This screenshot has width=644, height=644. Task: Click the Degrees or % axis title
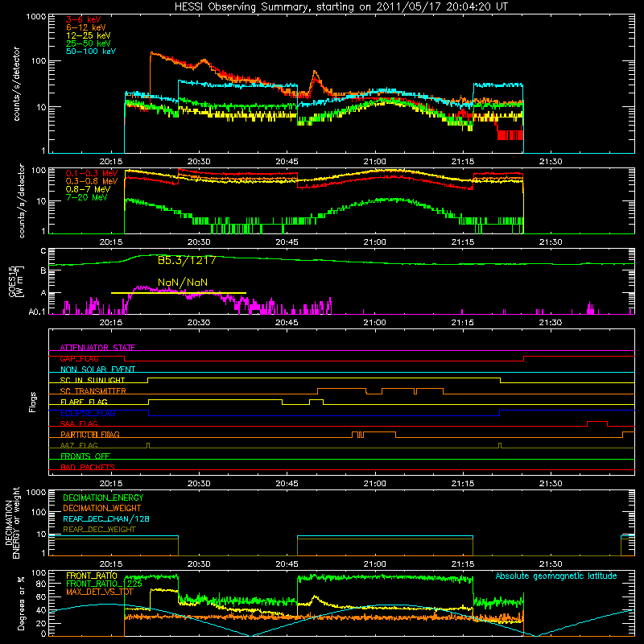click(21, 604)
